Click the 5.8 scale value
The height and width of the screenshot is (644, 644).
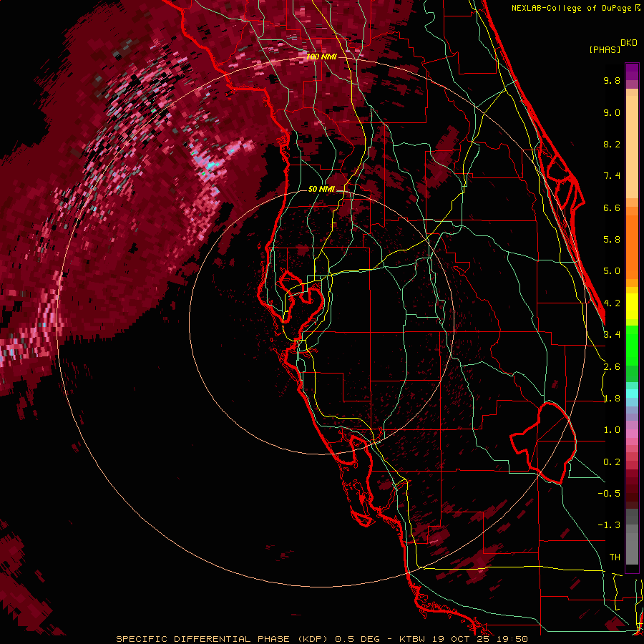point(612,240)
